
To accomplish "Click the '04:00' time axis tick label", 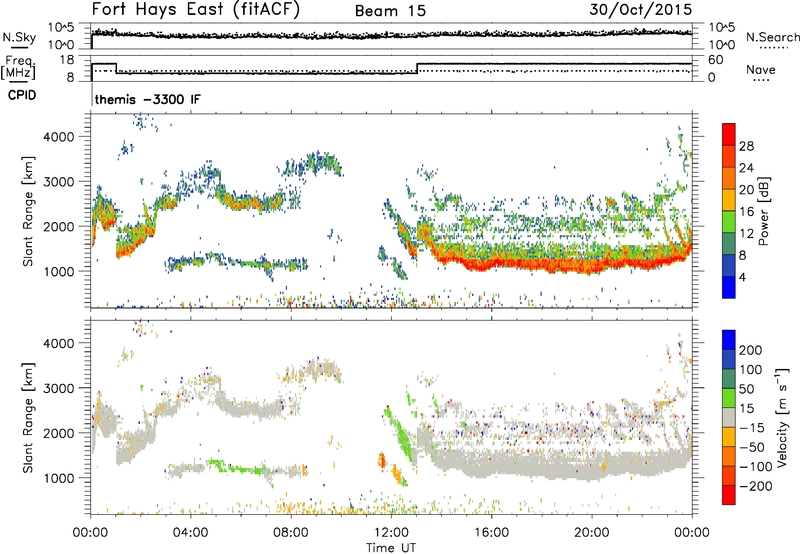I will click(191, 533).
